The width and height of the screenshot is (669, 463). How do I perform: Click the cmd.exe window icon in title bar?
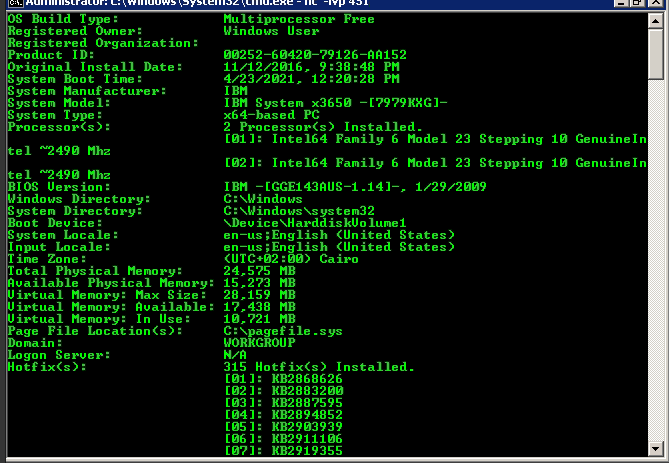click(16, 3)
